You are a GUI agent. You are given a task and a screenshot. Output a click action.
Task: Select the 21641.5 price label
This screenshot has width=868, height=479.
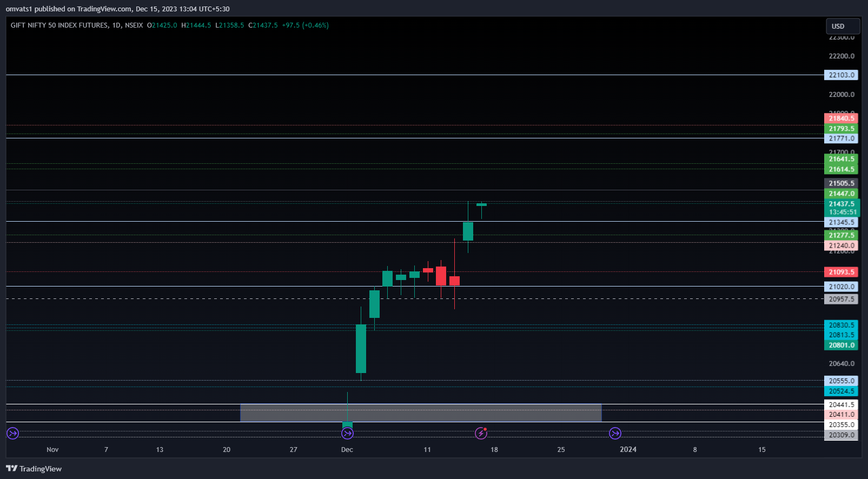pos(841,159)
